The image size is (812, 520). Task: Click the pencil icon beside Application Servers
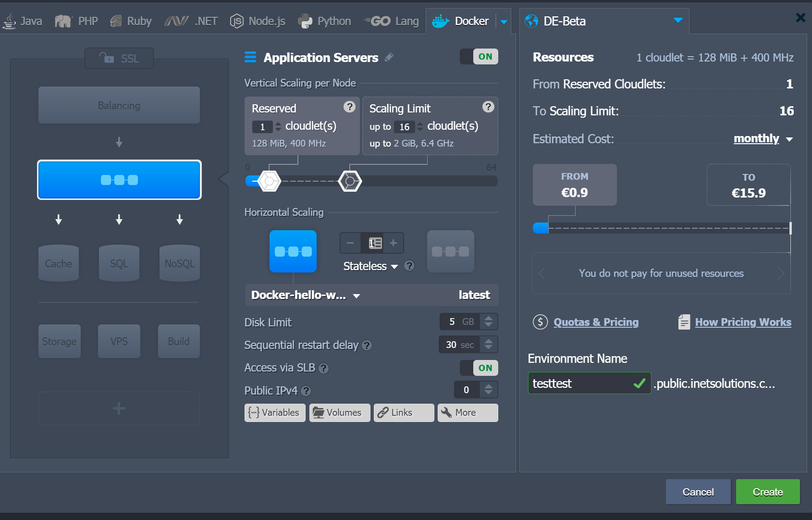[389, 57]
